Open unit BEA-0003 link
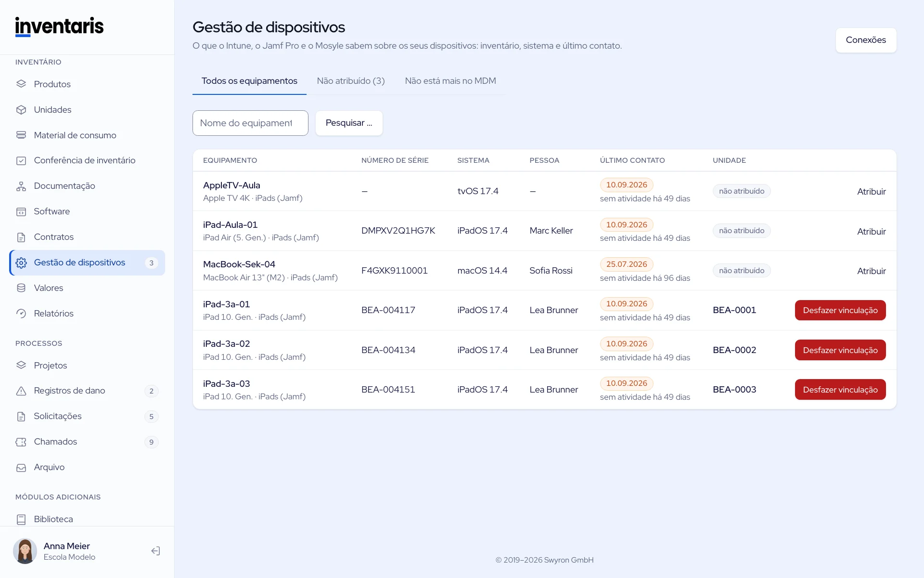 (x=734, y=390)
